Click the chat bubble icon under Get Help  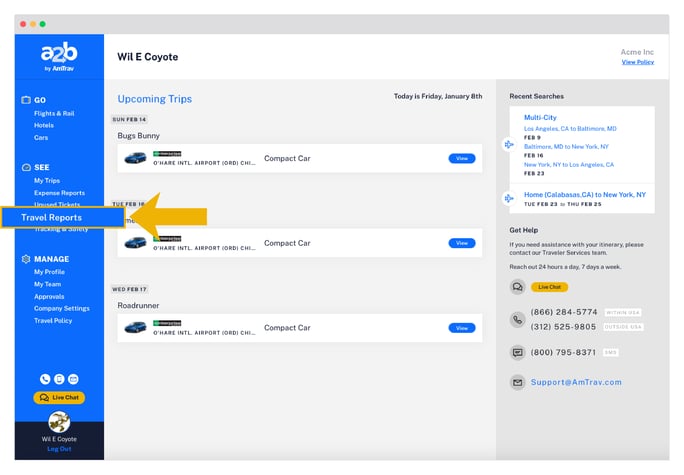pyautogui.click(x=517, y=287)
